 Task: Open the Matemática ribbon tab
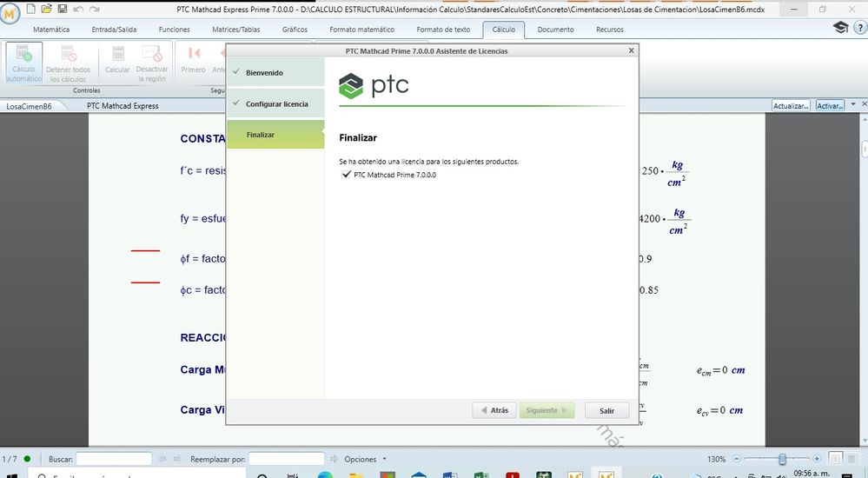51,30
